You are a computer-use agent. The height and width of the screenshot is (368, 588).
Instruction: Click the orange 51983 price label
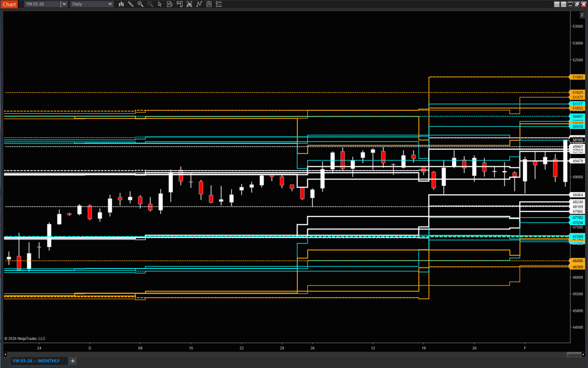coord(577,77)
